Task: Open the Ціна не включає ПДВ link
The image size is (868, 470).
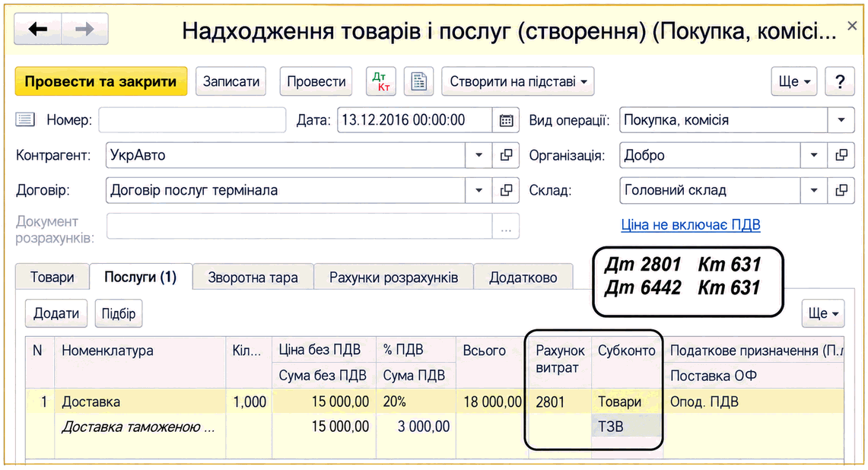Action: tap(690, 225)
